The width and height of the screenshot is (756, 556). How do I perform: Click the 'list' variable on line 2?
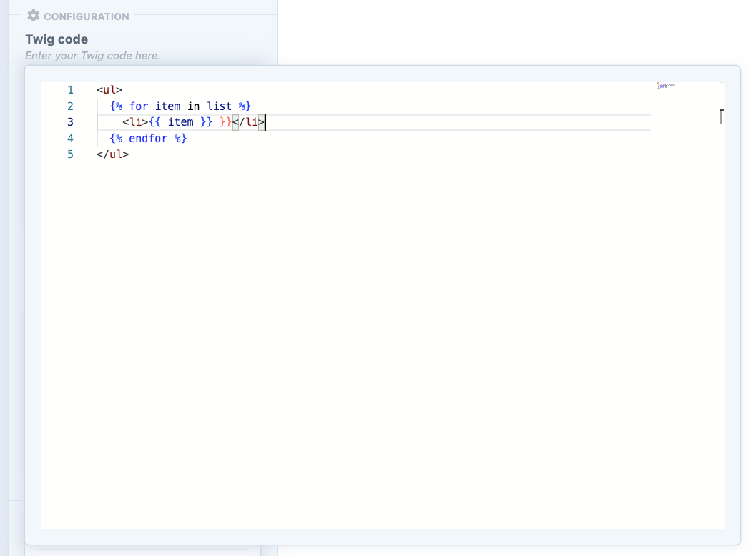point(220,106)
